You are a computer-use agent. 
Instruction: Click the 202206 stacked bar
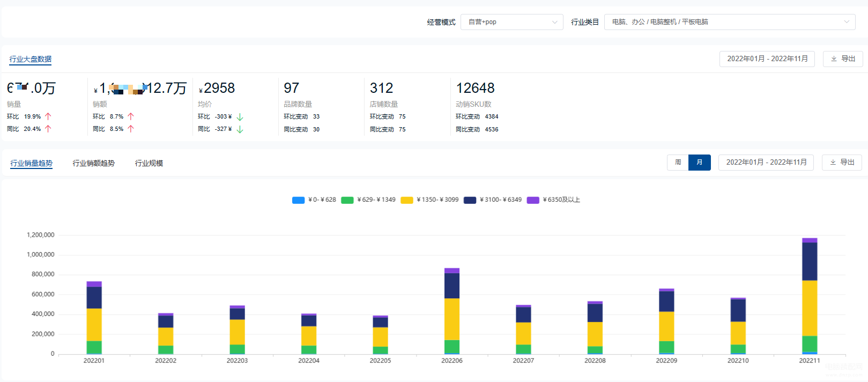pyautogui.click(x=452, y=311)
